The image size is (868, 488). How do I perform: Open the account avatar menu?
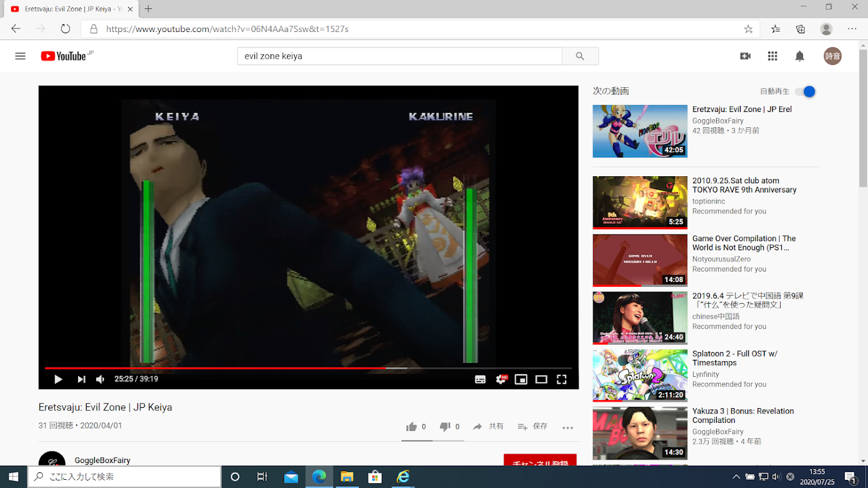[832, 56]
